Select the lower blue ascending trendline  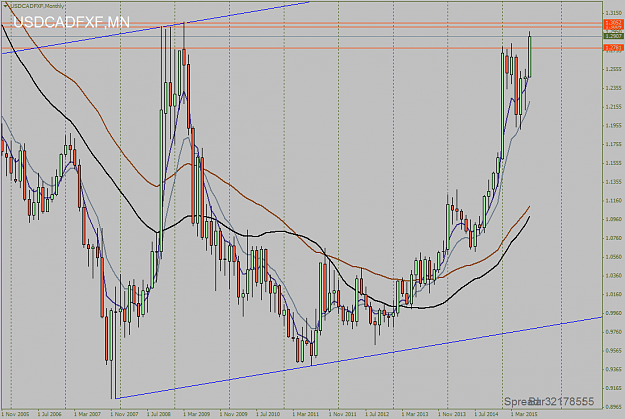(359, 357)
